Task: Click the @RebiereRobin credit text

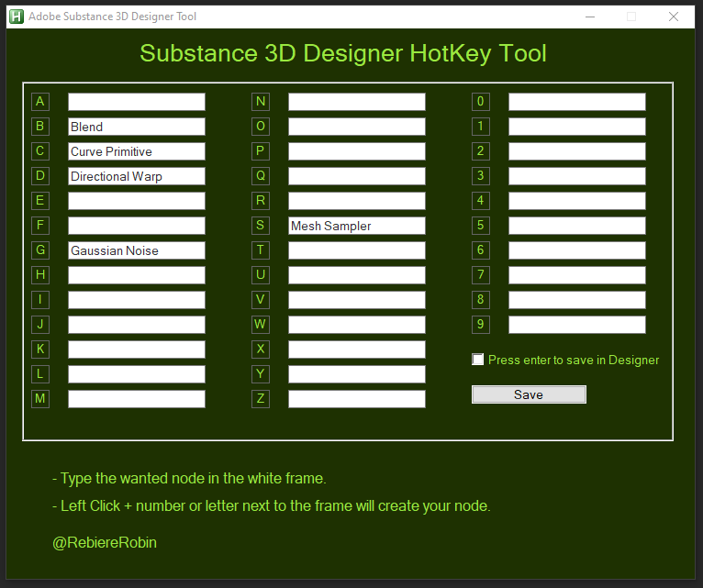Action: click(105, 543)
